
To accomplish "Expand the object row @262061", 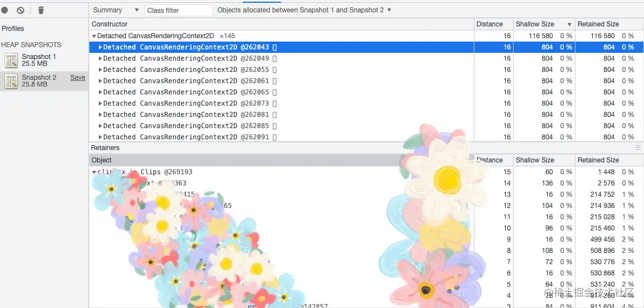I will coord(100,81).
